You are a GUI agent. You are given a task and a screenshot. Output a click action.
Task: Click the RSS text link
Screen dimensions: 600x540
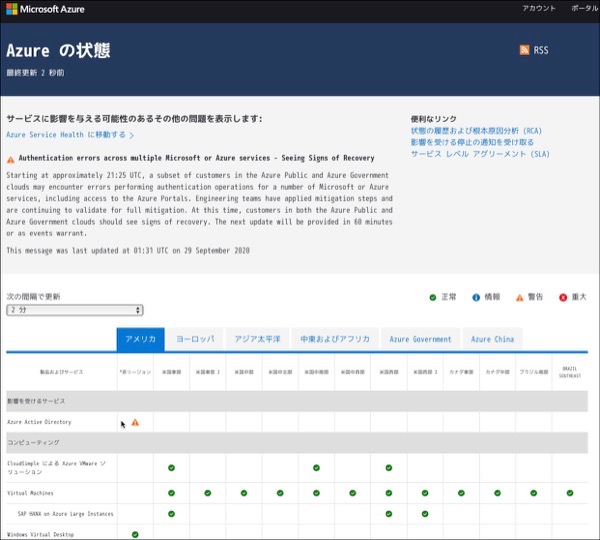coord(541,50)
